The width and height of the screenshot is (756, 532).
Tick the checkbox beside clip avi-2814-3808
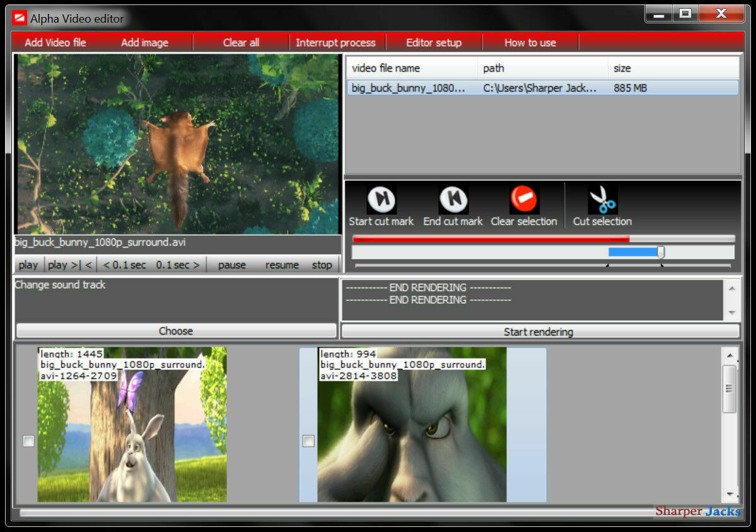(308, 441)
